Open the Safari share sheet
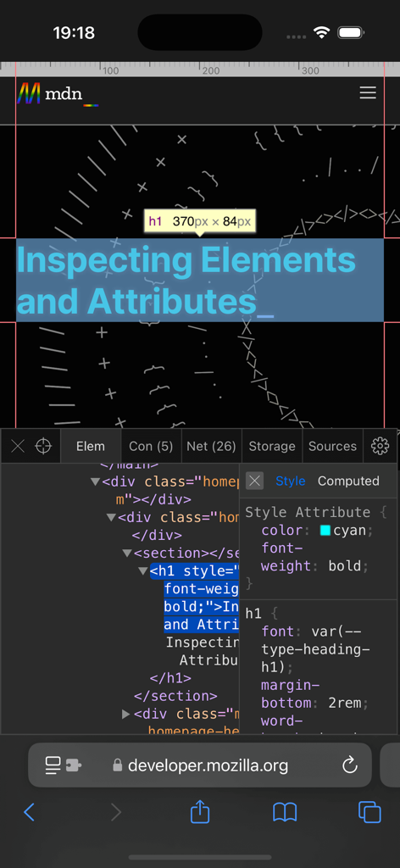Screen dimensions: 400x868 click(200, 811)
